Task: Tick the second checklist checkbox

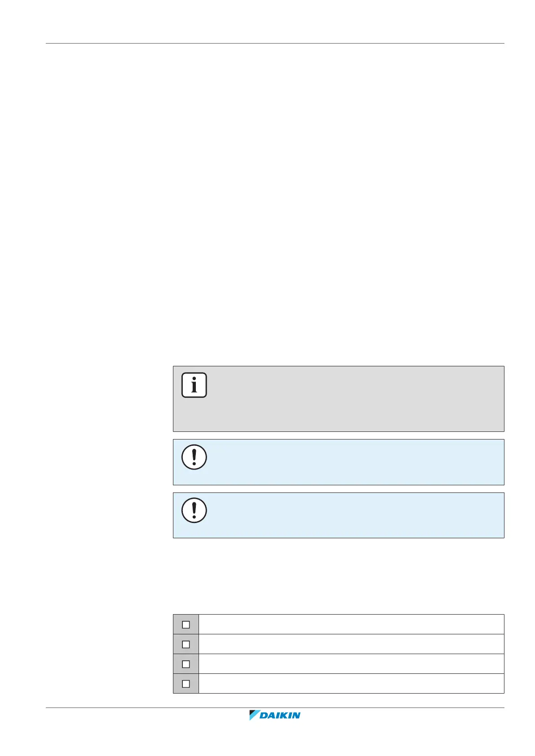Action: tap(186, 644)
